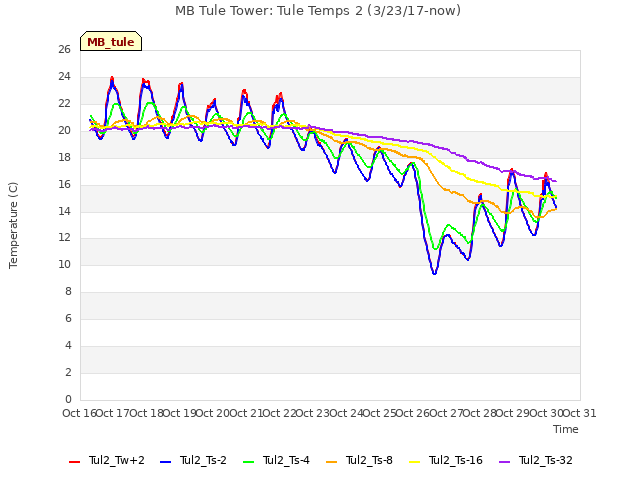The width and height of the screenshot is (640, 480).
Task: Click the green Tul2_Ts-4 legend swatch
Action: (249, 462)
